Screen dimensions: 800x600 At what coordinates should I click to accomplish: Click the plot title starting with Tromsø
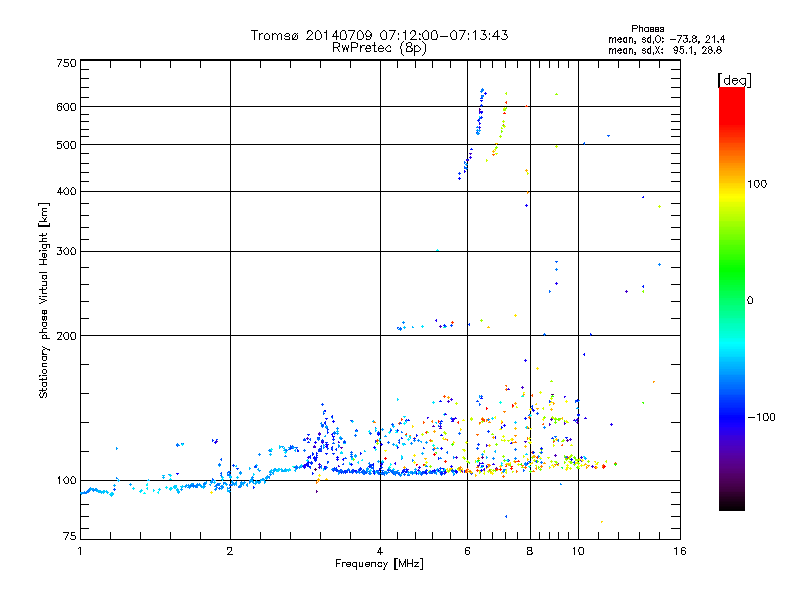tap(379, 35)
